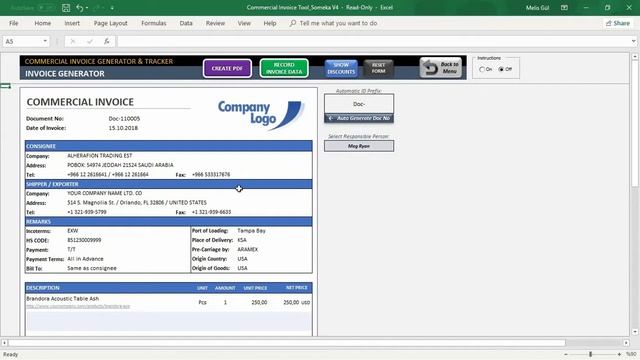Open the File menu
The height and width of the screenshot is (360, 640).
(13, 23)
